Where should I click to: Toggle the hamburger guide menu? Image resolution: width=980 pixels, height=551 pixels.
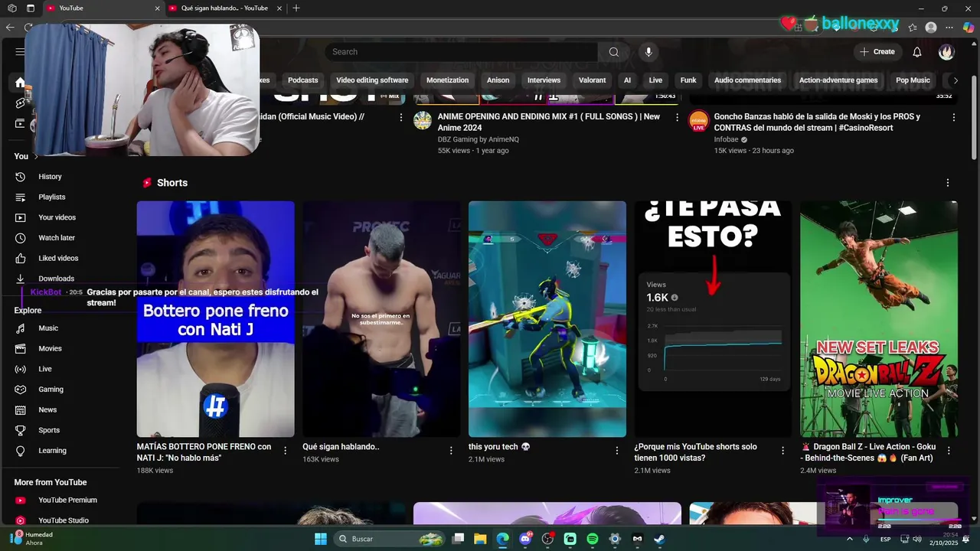point(20,52)
